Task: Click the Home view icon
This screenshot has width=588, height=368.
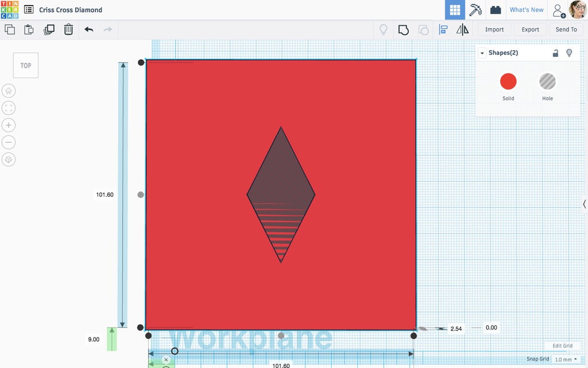Action: point(9,91)
